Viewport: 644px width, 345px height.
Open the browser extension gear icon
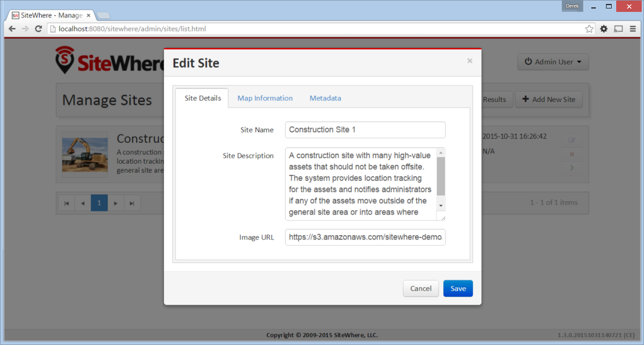point(604,29)
